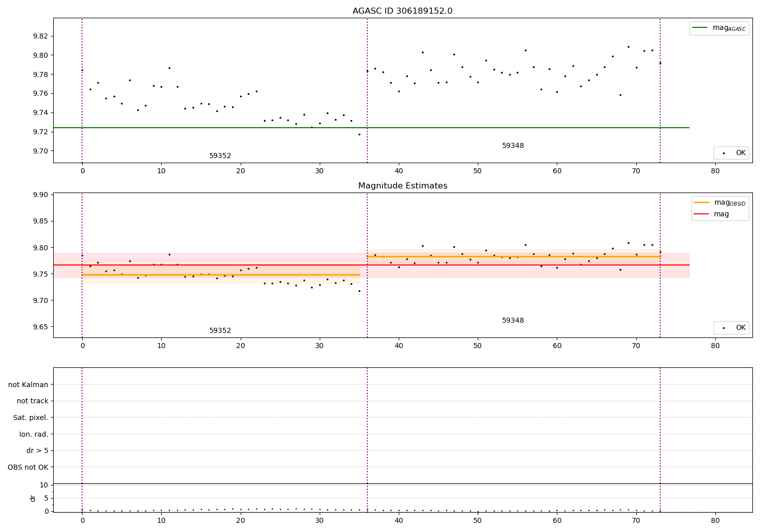Select the 'Sat. pixel.' row label
The height and width of the screenshot is (532, 760).
click(31, 418)
